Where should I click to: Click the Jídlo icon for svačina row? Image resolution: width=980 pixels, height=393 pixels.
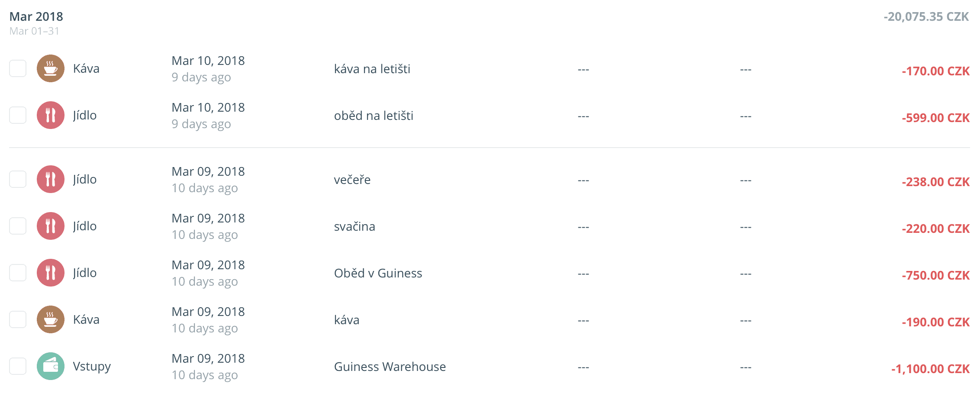[51, 226]
